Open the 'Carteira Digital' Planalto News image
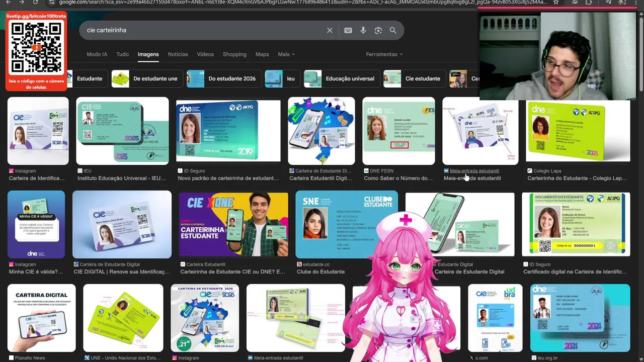The height and width of the screenshot is (362, 644). tap(42, 318)
